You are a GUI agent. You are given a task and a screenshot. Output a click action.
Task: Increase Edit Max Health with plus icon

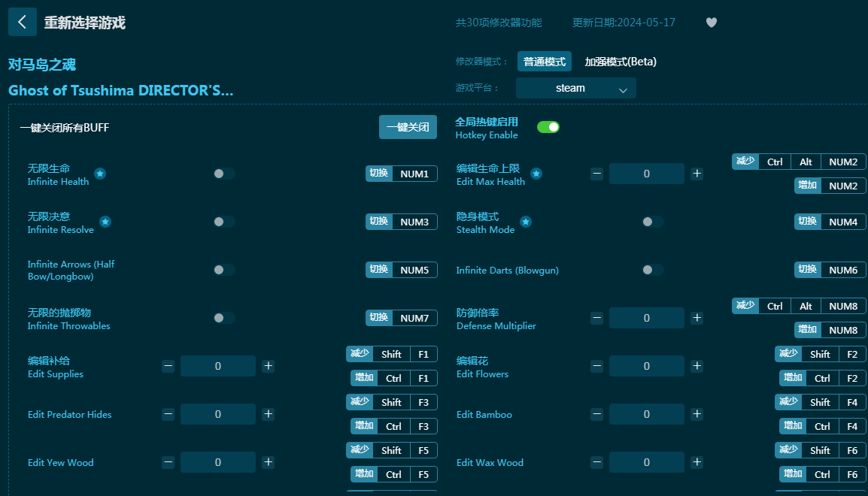pos(697,174)
